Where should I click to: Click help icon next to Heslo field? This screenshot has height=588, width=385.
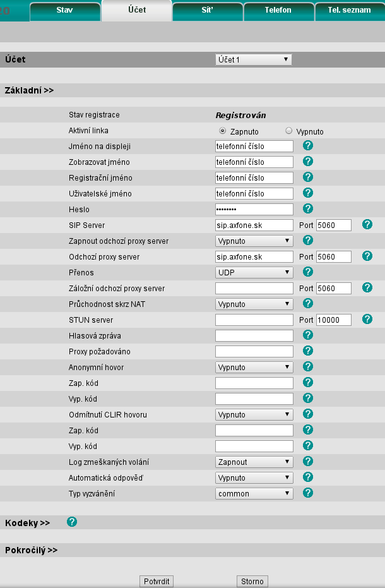coord(308,208)
